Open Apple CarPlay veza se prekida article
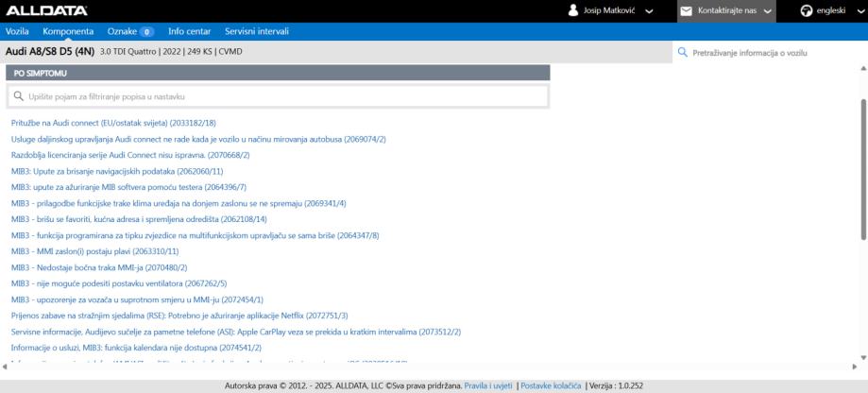The width and height of the screenshot is (868, 393). pos(236,332)
